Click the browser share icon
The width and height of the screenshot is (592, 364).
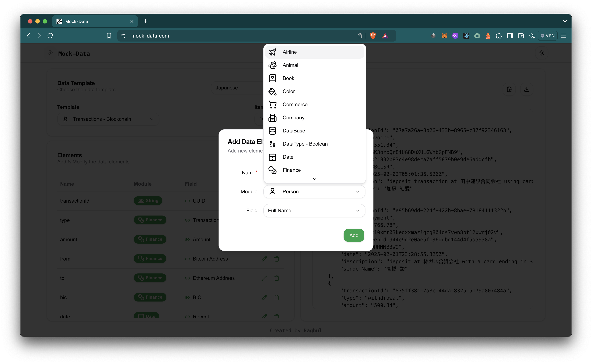[x=360, y=36]
